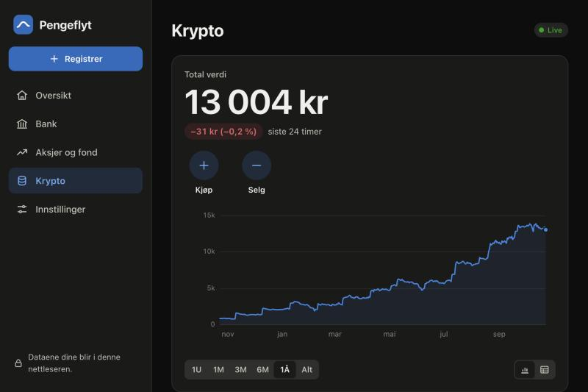
Task: Click the 13 004 kr total value
Action: pyautogui.click(x=257, y=102)
